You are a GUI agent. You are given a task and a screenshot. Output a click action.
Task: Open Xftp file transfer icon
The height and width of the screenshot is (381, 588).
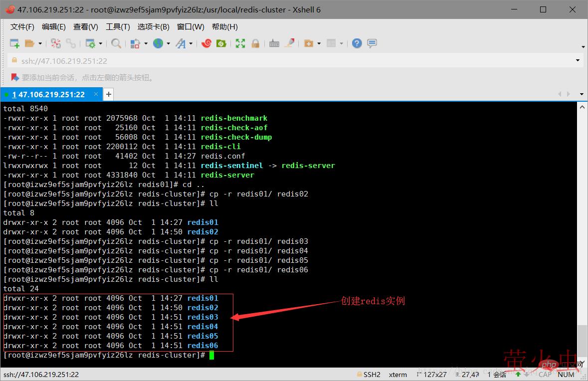click(x=221, y=44)
